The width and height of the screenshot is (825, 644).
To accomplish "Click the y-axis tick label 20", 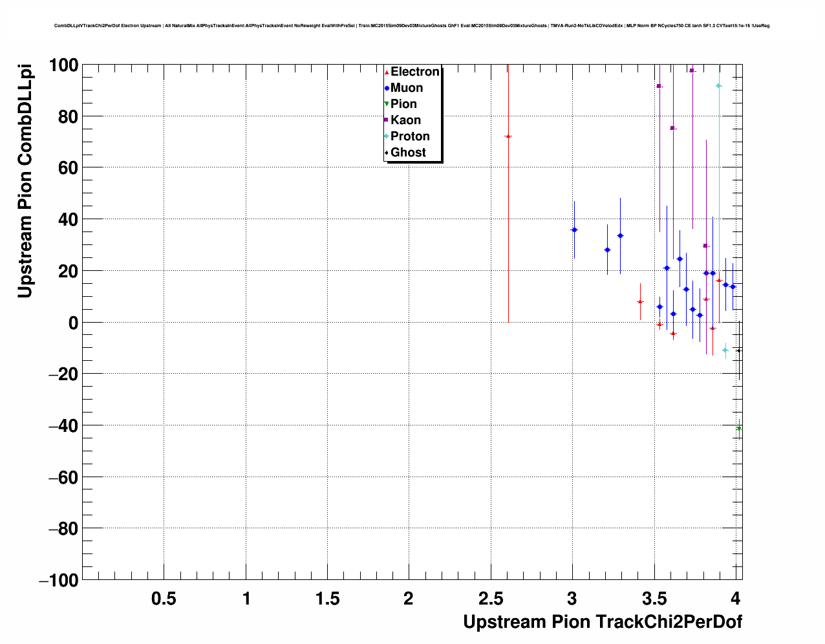I will coord(69,272).
